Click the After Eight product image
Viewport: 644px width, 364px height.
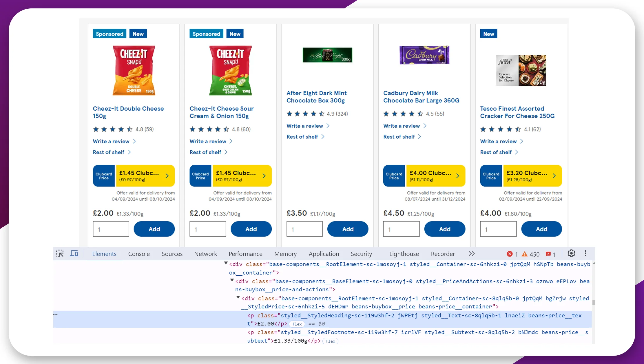click(x=327, y=55)
